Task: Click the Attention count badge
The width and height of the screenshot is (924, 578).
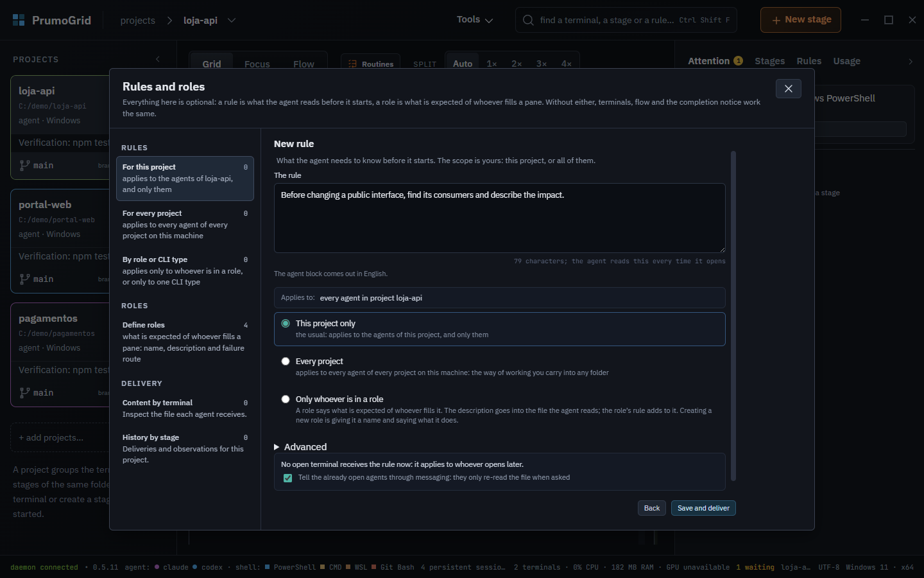Action: [739, 61]
